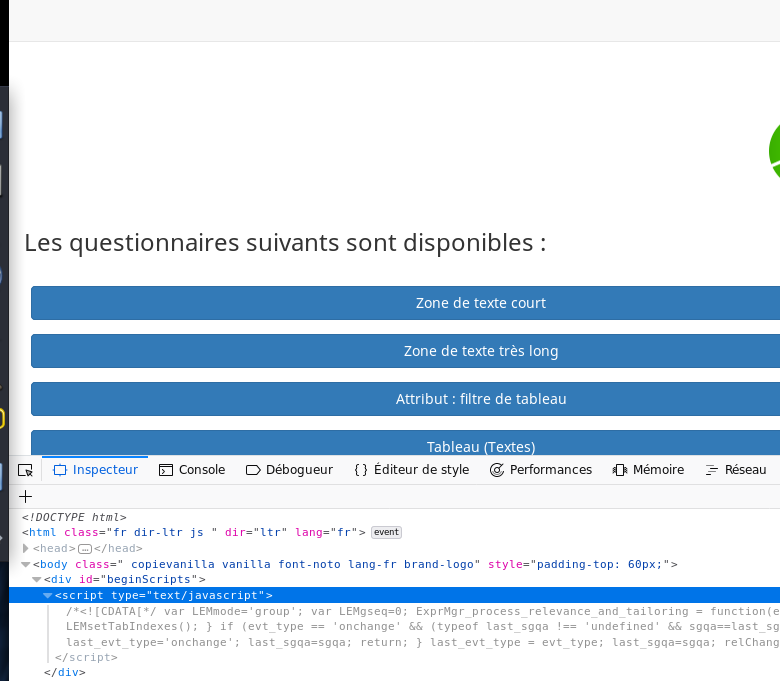Collapse the beginScripts div node
Image resolution: width=780 pixels, height=681 pixels.
tap(37, 579)
